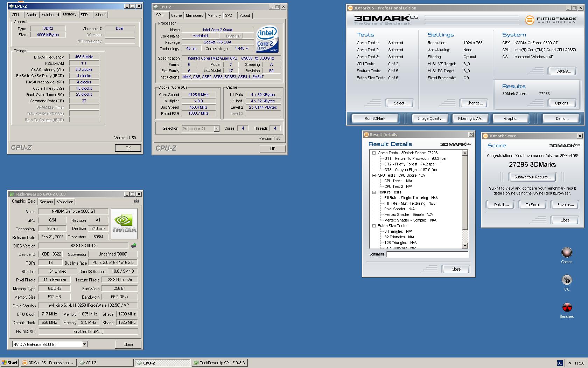Click Change settings button
This screenshot has width=588, height=368.
(475, 103)
